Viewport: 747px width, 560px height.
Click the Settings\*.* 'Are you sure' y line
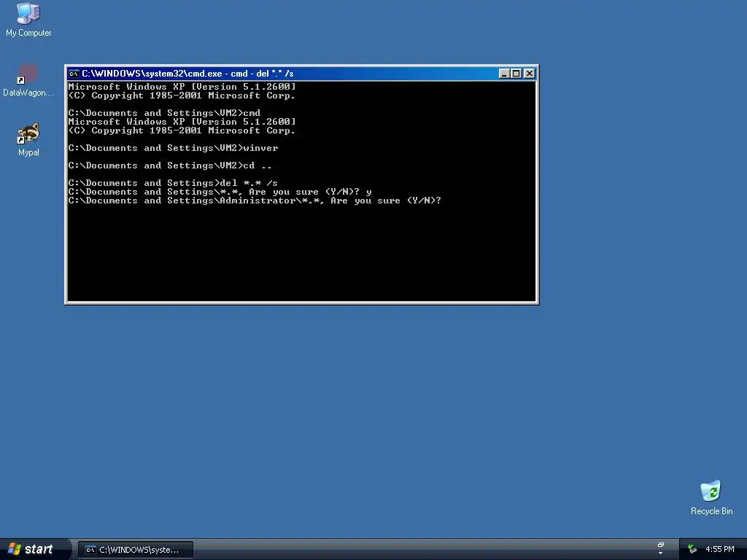pos(220,192)
